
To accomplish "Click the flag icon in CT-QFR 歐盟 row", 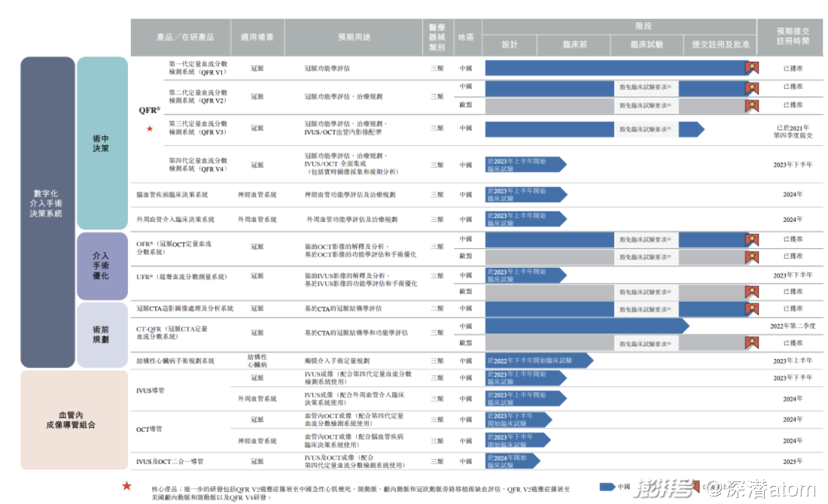I will tap(752, 342).
